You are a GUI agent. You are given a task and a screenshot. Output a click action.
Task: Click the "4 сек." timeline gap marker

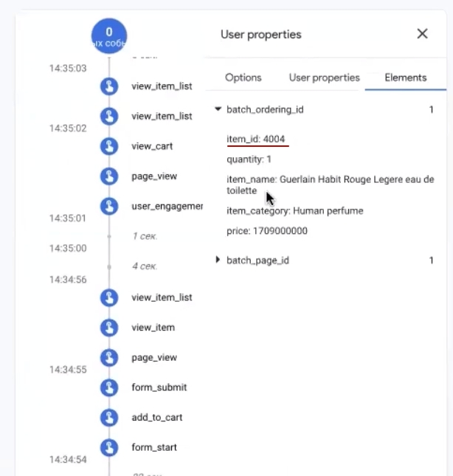pos(145,266)
